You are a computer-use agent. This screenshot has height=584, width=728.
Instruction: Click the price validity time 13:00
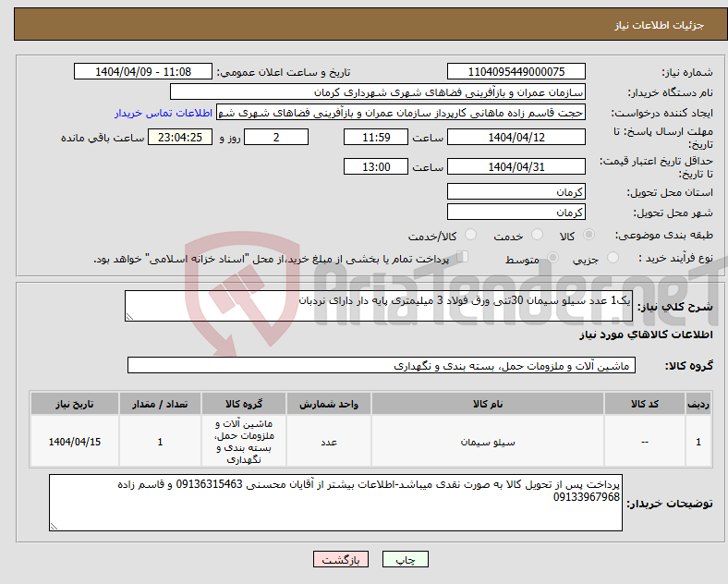[376, 166]
